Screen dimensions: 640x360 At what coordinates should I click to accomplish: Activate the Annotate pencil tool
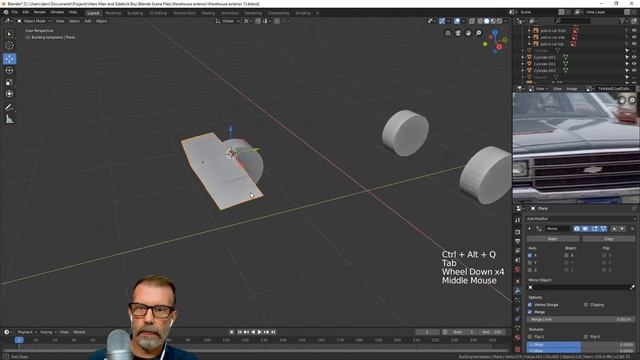click(9, 107)
